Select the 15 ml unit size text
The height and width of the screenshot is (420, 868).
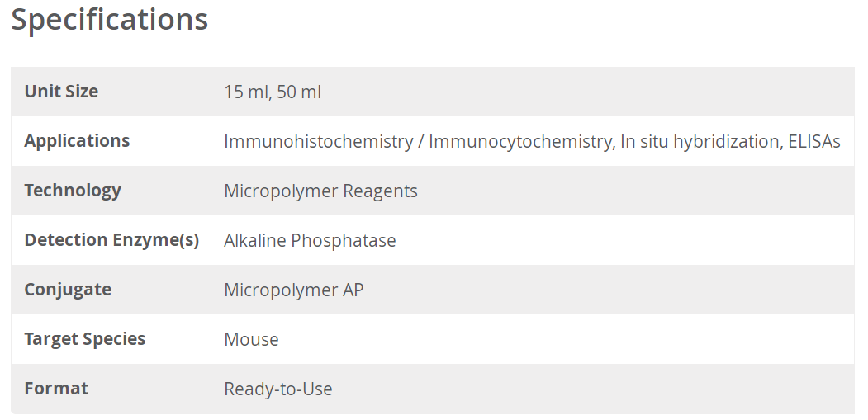click(x=245, y=92)
